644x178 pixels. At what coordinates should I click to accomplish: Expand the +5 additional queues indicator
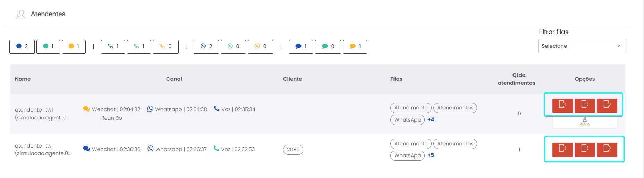431,155
